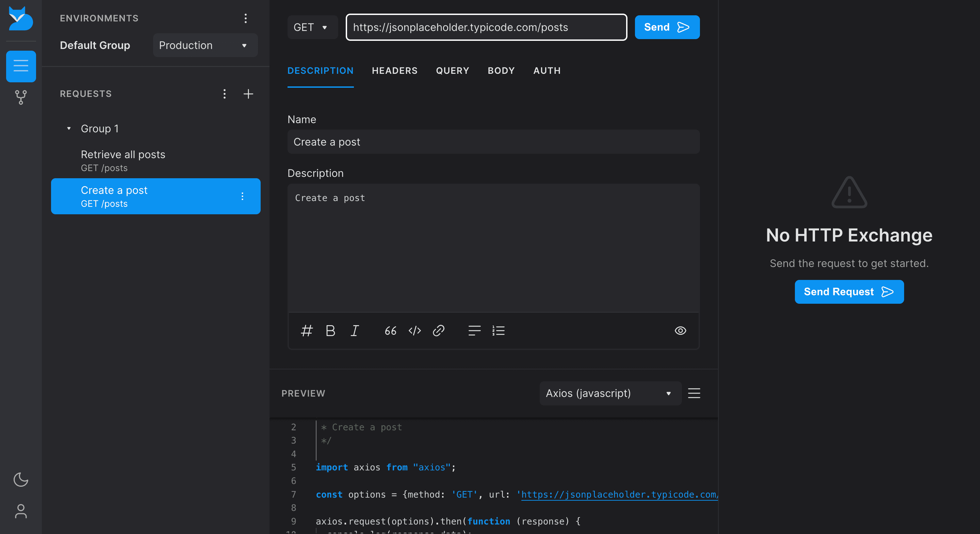This screenshot has height=534, width=980.
Task: Apply italic formatting in description editor
Action: point(355,331)
